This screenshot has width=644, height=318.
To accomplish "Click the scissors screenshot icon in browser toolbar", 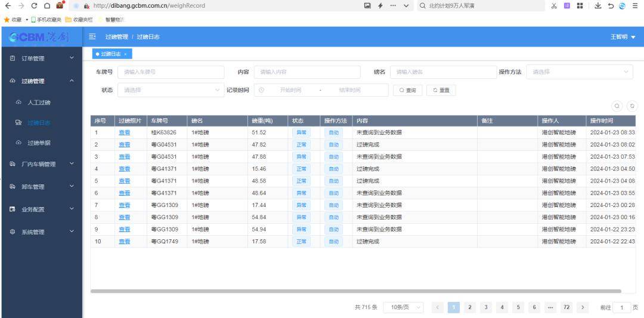I will point(554,6).
